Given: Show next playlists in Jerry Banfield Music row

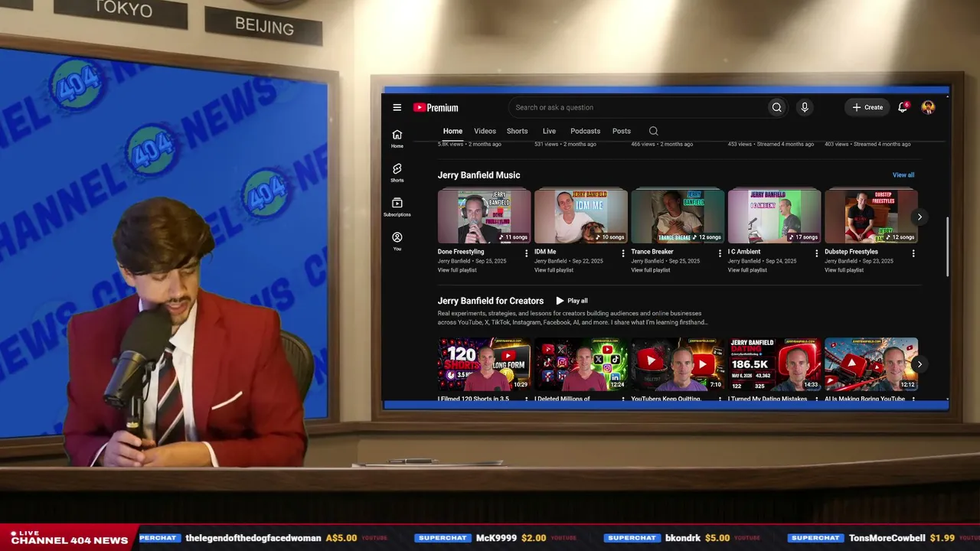Looking at the screenshot, I should pos(920,217).
